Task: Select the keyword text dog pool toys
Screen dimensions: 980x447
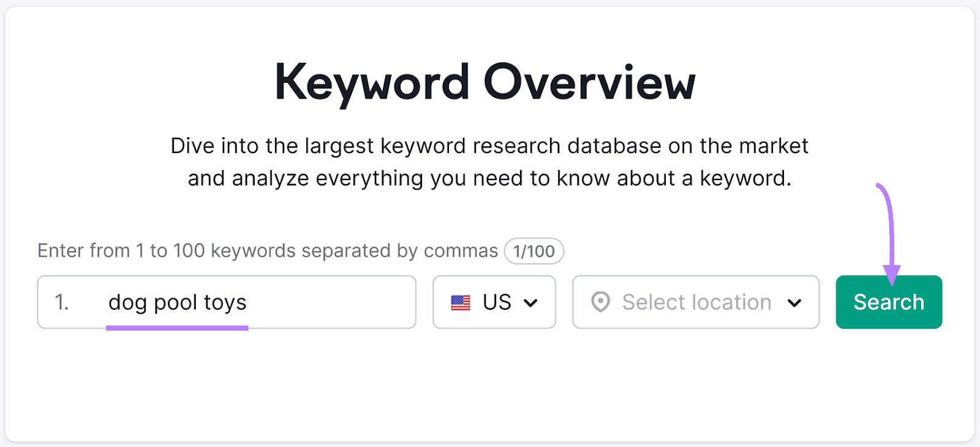Action: 178,301
